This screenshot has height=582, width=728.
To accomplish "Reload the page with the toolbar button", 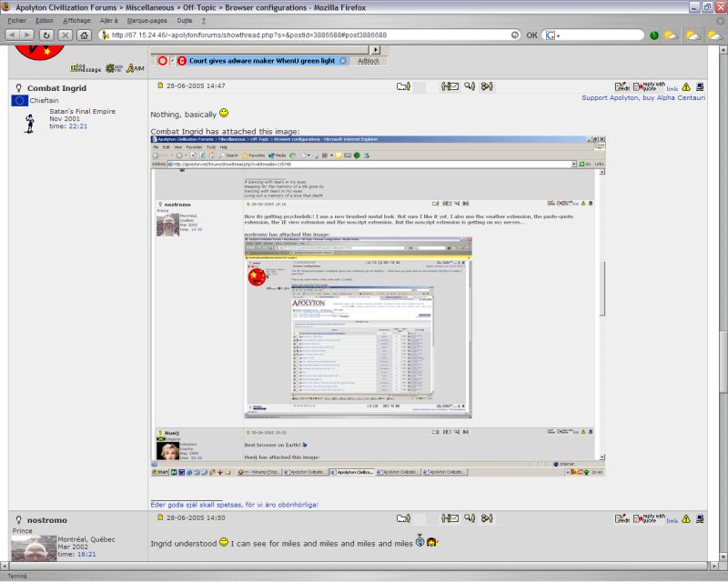I will (46, 35).
